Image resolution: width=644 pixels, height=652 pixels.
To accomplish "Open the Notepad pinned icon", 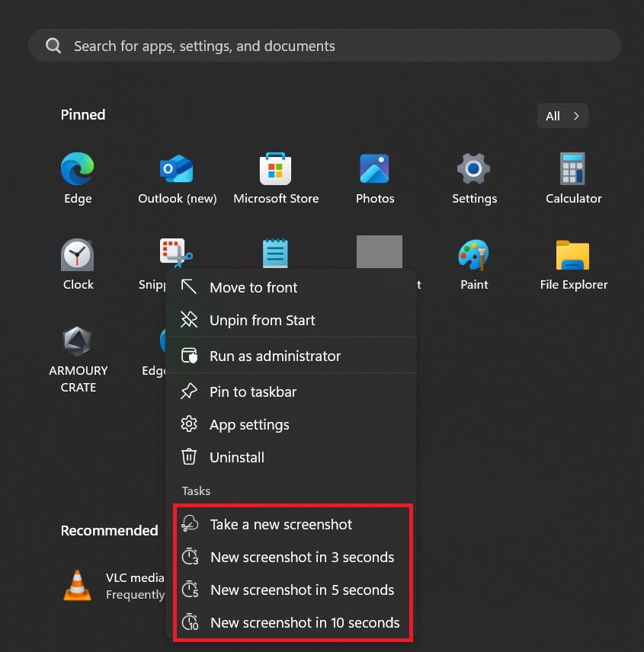I will click(x=275, y=253).
